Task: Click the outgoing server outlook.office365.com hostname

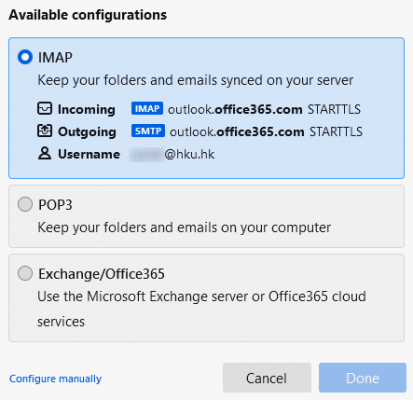Action: pos(237,132)
